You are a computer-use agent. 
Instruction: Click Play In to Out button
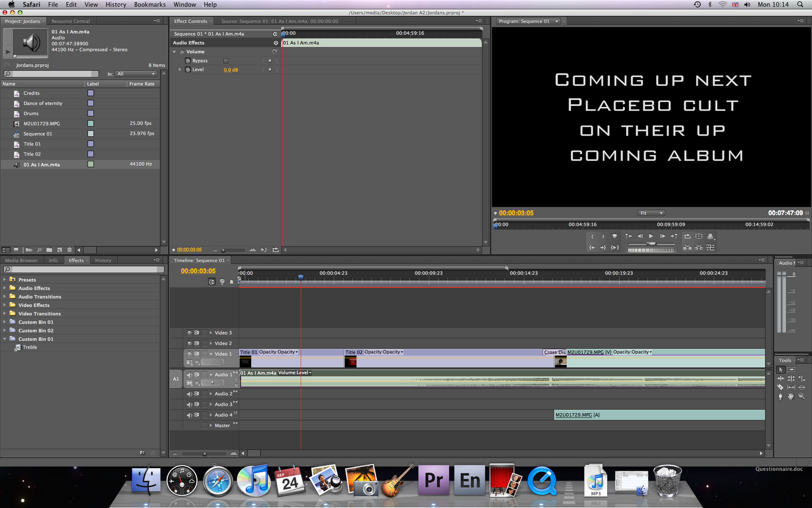[615, 247]
